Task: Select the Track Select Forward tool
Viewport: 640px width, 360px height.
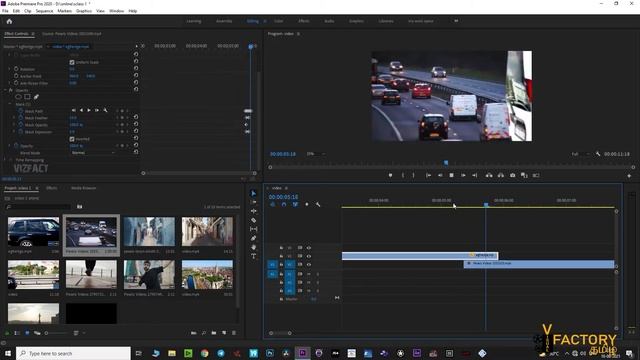Action: [253, 202]
